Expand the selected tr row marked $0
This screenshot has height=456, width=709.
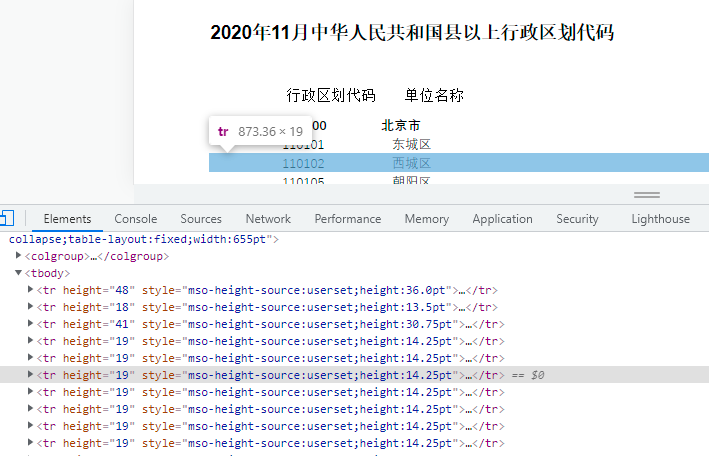tap(30, 375)
